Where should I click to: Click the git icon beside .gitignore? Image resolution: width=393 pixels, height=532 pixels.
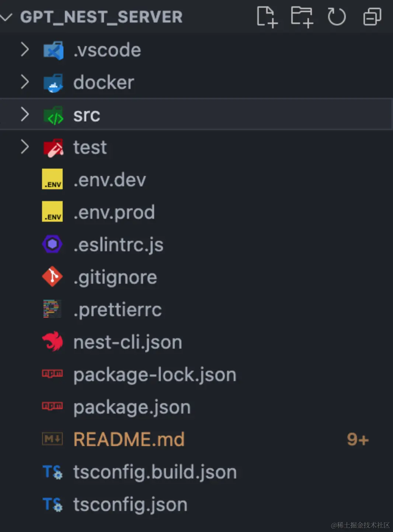(x=52, y=277)
